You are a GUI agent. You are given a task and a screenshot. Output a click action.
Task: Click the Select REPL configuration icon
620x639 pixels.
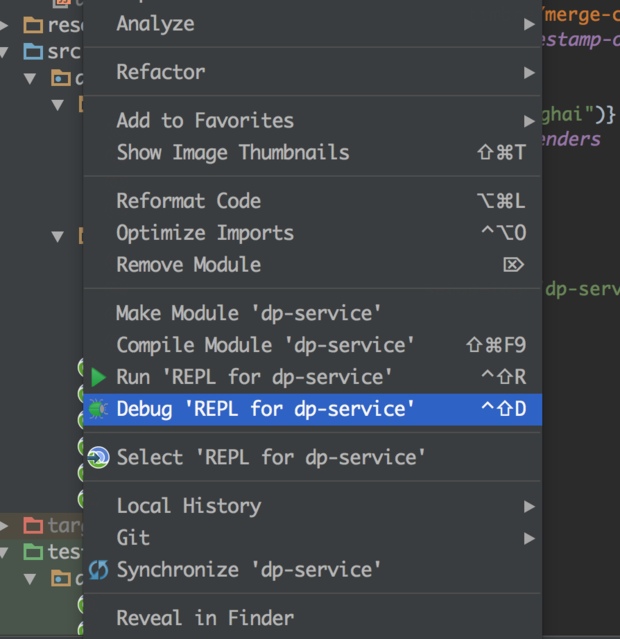click(98, 458)
